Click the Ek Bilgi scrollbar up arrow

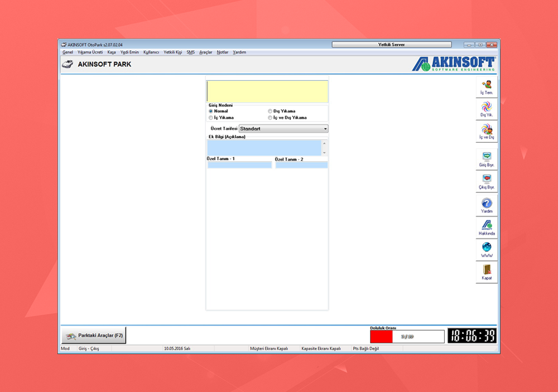[324, 143]
